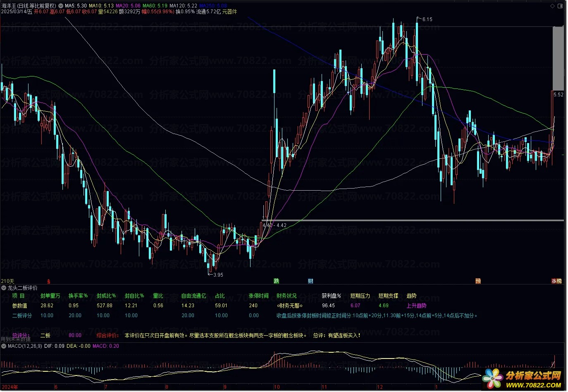This screenshot has width=568, height=392.
Task: Click the MACD(12,26,9) indicator label
Action: click(x=25, y=346)
